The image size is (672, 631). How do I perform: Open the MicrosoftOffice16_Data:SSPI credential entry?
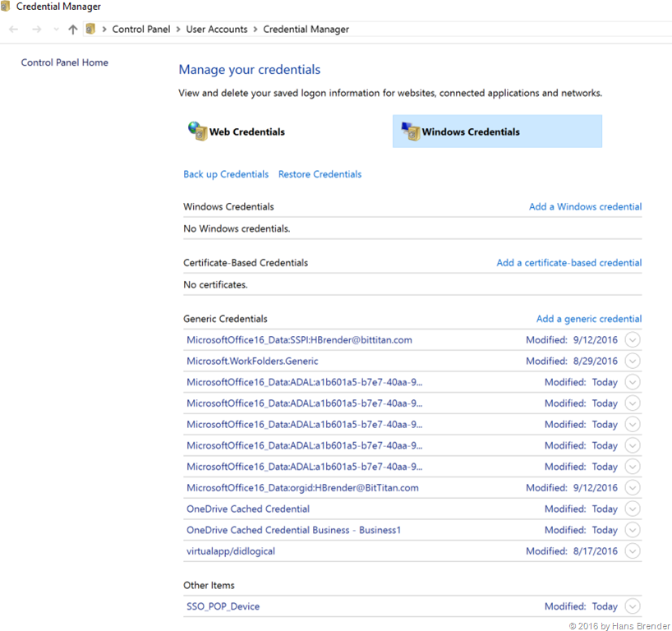299,339
